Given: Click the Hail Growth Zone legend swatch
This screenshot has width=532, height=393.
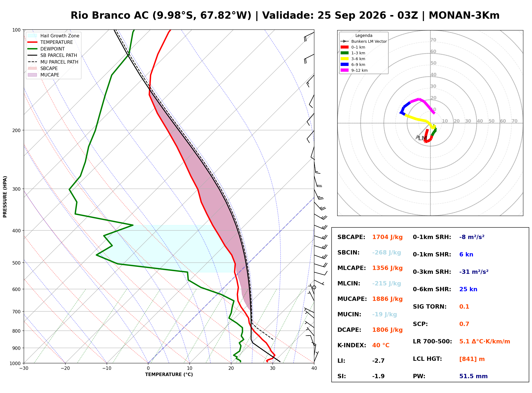Looking at the screenshot, I should (32, 36).
